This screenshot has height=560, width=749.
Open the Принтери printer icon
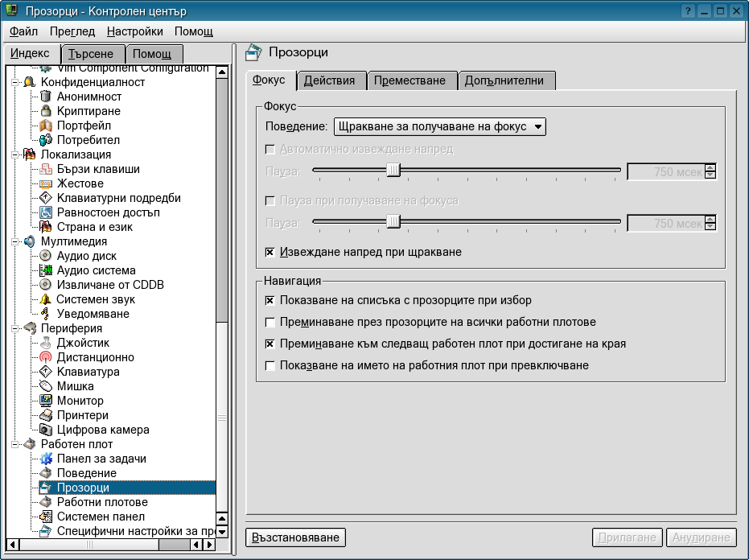pyautogui.click(x=46, y=415)
